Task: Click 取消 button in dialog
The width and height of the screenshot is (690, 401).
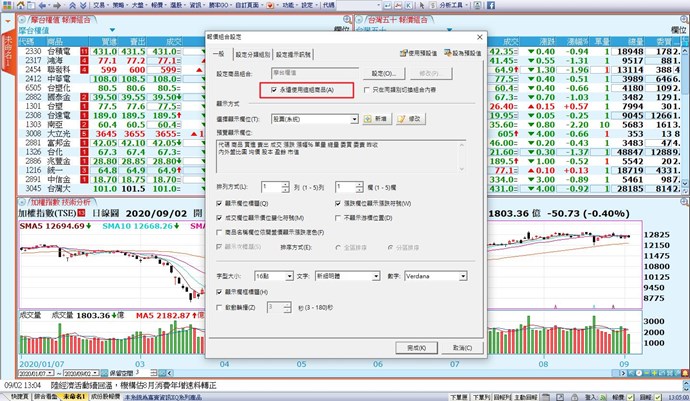Action: pyautogui.click(x=460, y=347)
